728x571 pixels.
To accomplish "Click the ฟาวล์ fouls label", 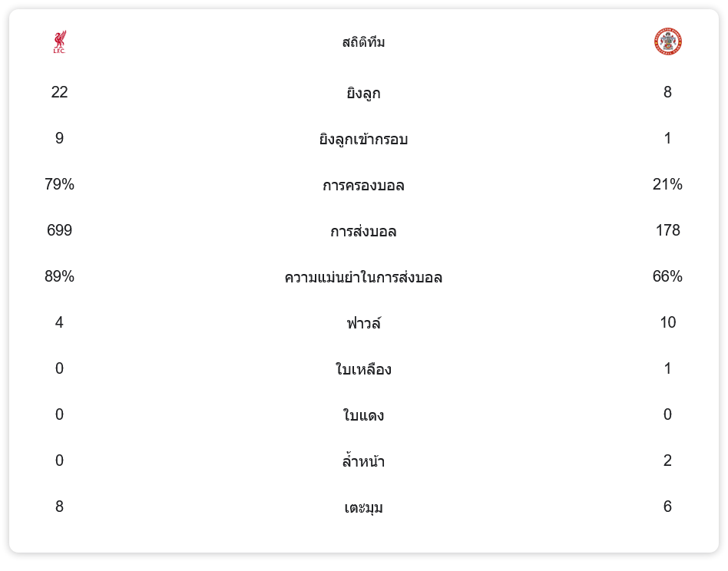I will tap(363, 323).
